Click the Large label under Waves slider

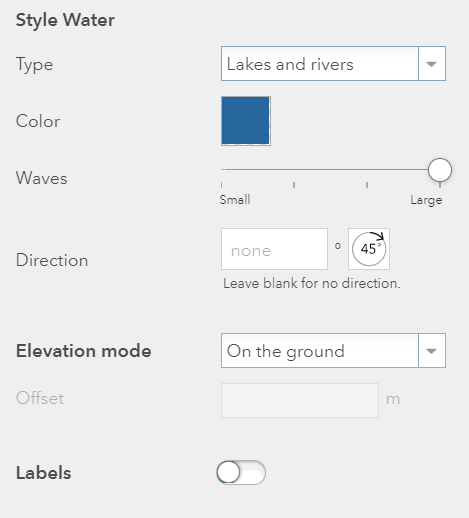[426, 200]
